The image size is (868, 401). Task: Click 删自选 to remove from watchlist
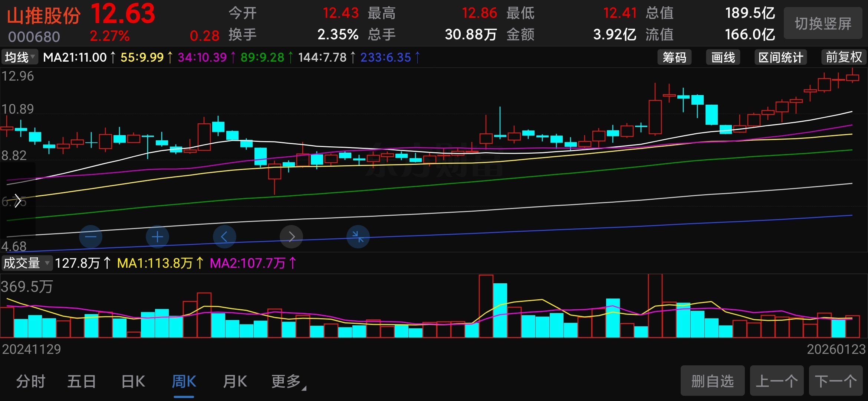(712, 381)
